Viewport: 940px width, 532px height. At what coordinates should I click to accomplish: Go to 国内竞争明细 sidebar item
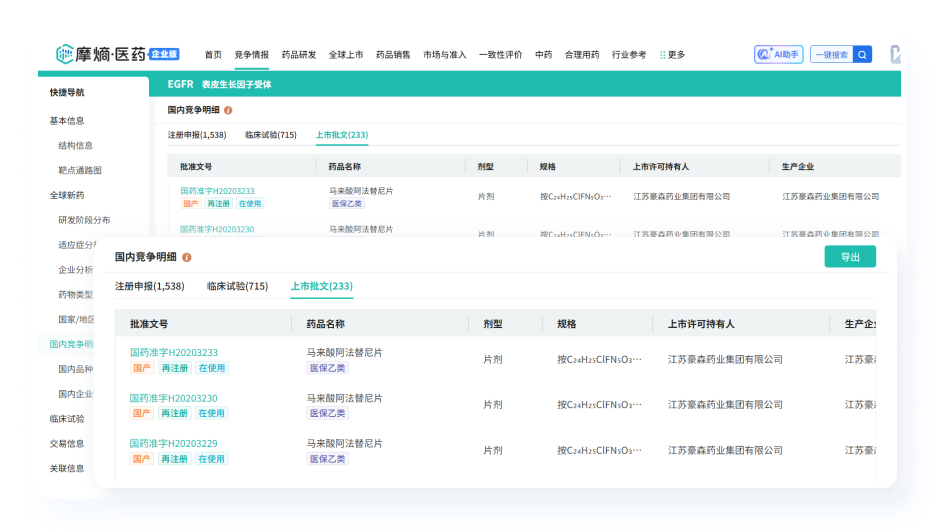pyautogui.click(x=71, y=344)
